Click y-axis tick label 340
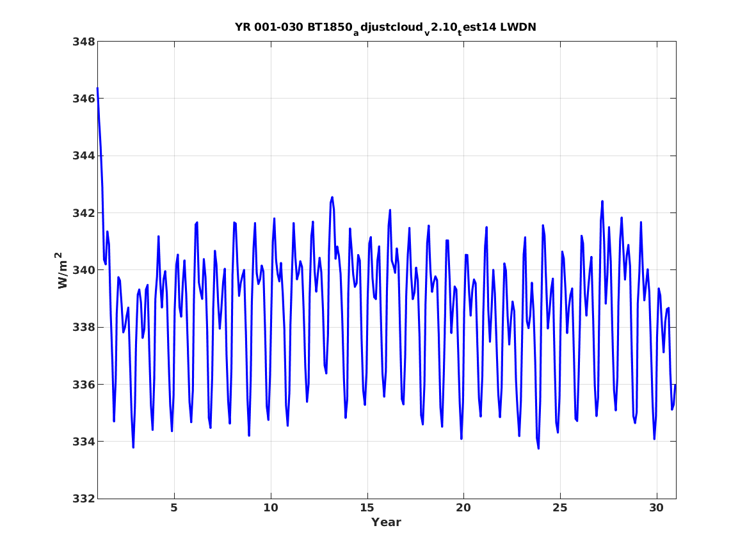This screenshot has height=560, width=747. [83, 270]
